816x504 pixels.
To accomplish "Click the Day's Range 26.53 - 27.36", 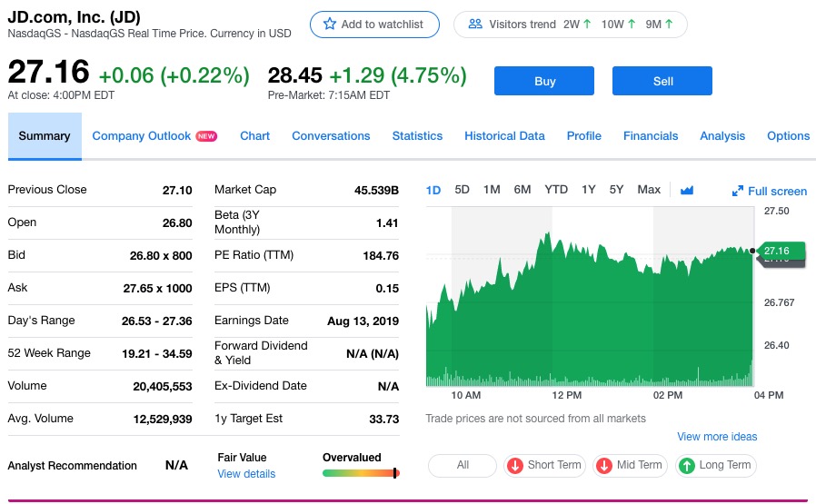I will click(156, 321).
